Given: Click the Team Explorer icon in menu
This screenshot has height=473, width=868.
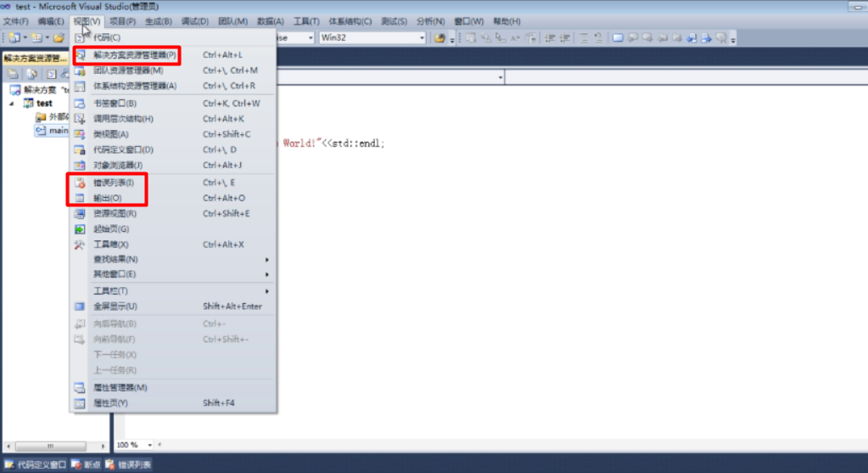Looking at the screenshot, I should pos(80,70).
